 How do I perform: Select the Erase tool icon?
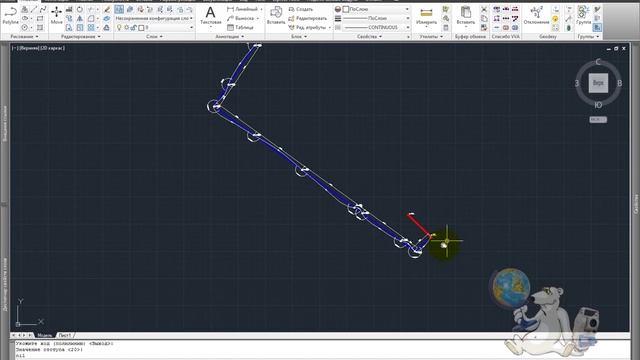[107, 9]
